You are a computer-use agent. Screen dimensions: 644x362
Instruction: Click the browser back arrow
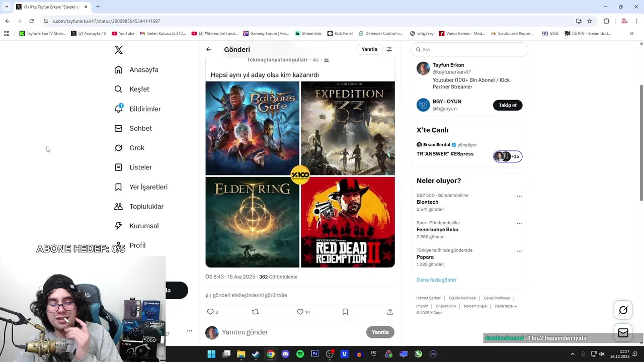(x=7, y=21)
